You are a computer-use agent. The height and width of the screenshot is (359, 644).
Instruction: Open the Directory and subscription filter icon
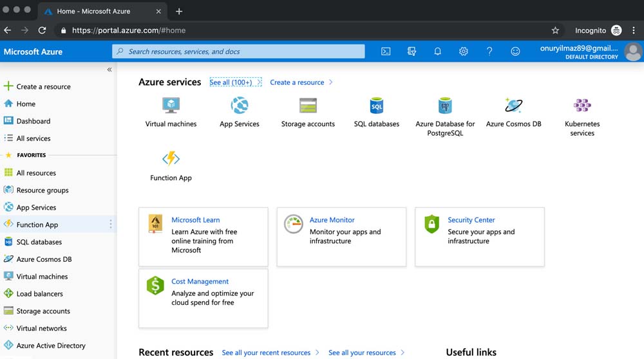click(412, 51)
